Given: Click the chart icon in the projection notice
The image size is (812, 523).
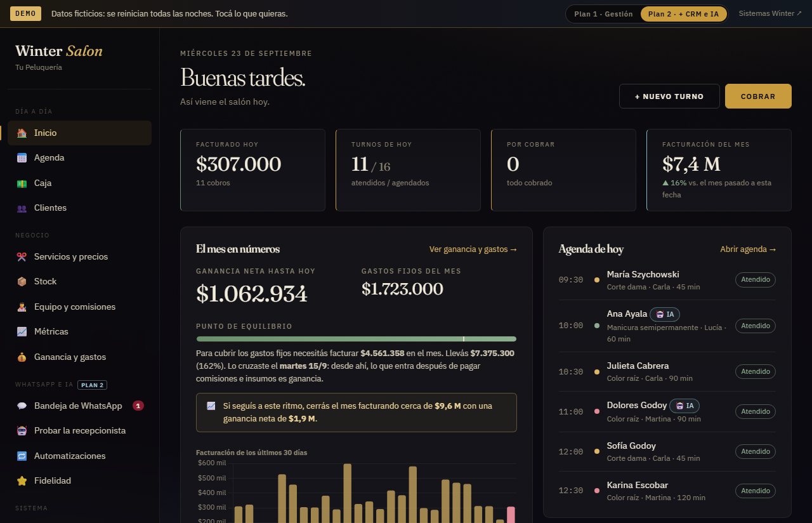Looking at the screenshot, I should point(211,406).
